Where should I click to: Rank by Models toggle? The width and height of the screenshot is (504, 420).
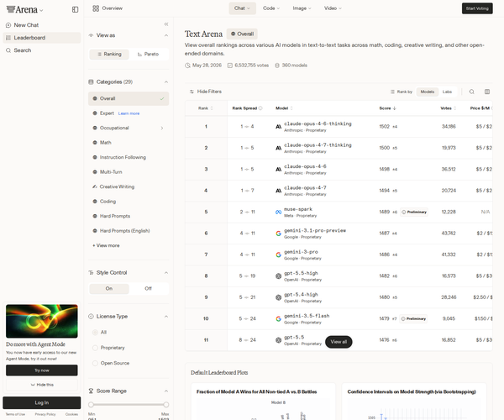tap(428, 92)
